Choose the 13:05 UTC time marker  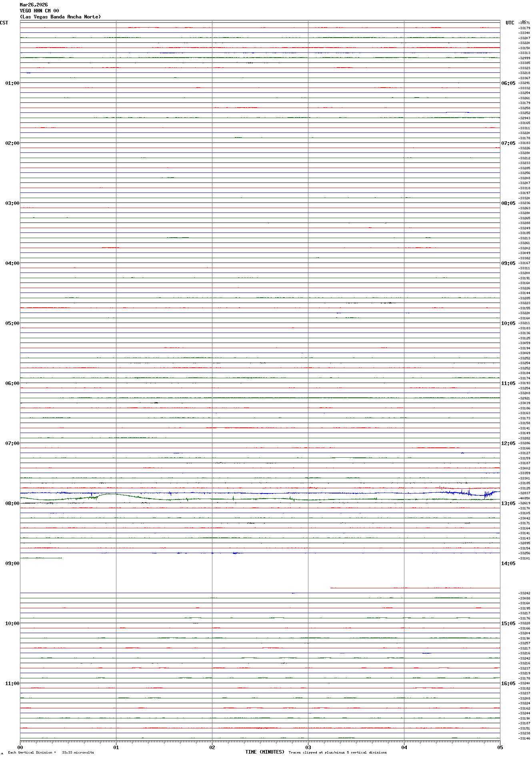[508, 503]
